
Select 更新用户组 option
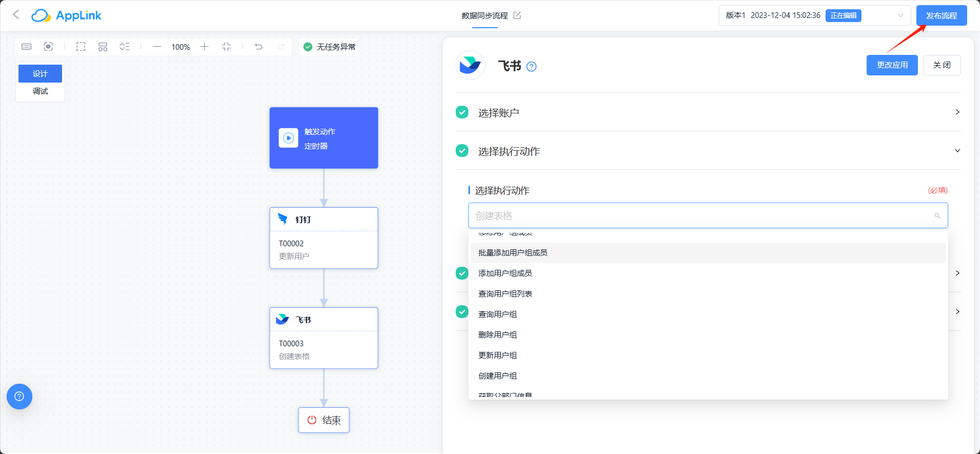pos(708,356)
